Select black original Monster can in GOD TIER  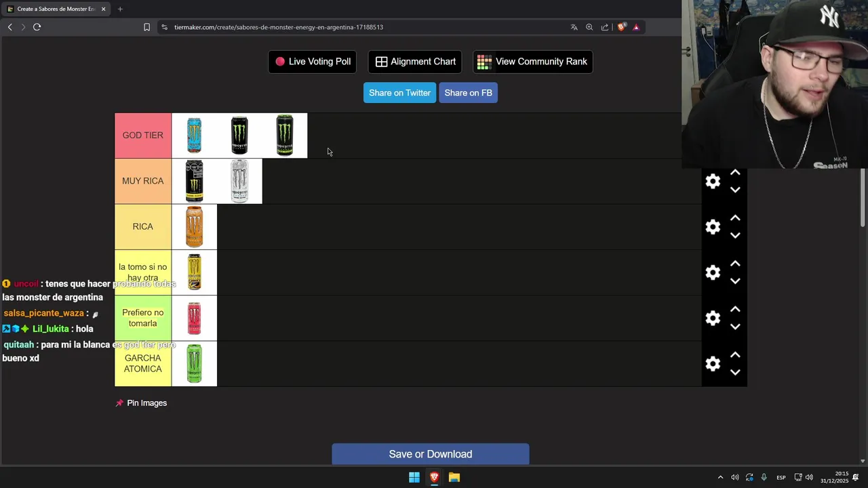[239, 136]
